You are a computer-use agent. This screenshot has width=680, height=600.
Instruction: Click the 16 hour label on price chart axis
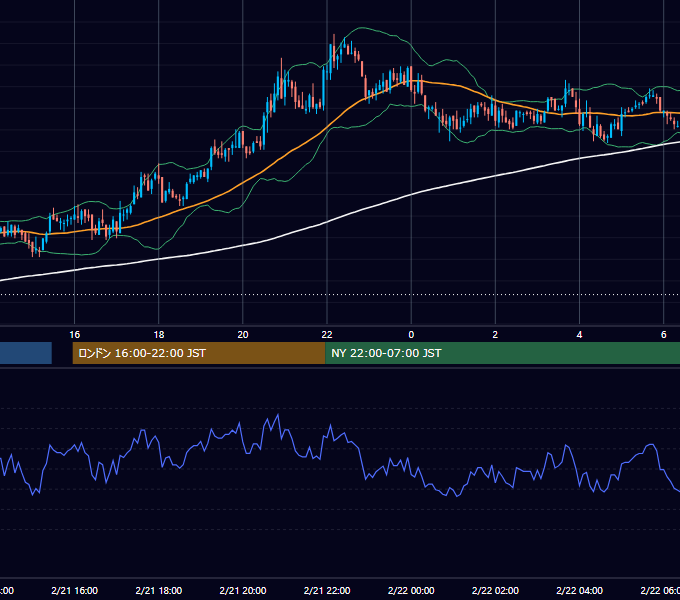[75, 334]
